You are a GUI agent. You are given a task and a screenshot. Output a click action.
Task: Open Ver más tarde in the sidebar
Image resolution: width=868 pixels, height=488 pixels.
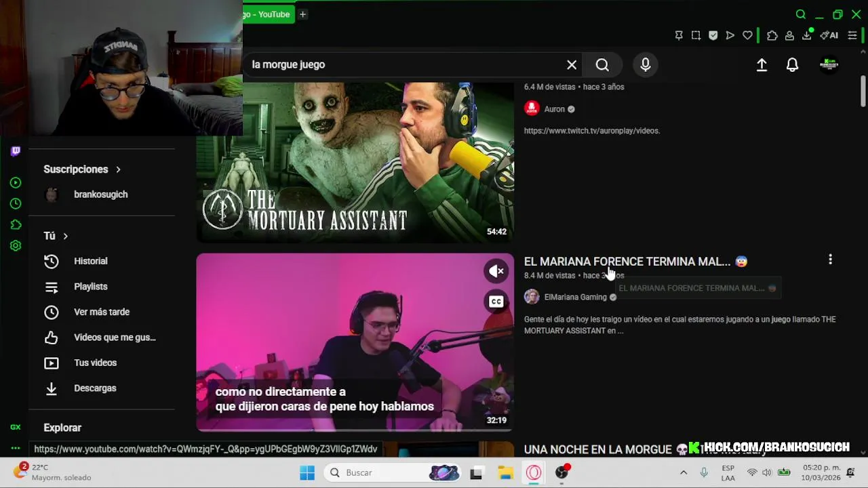[102, 312]
